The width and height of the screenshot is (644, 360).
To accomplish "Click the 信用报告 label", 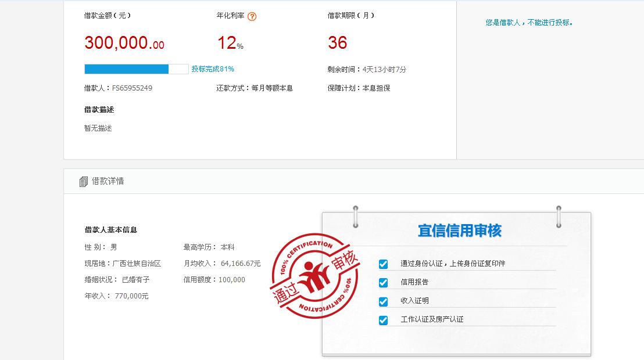I will coord(414,282).
